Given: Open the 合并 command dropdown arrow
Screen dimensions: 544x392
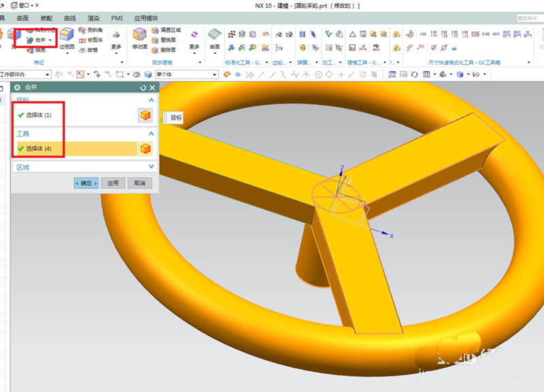Looking at the screenshot, I should tap(50, 40).
